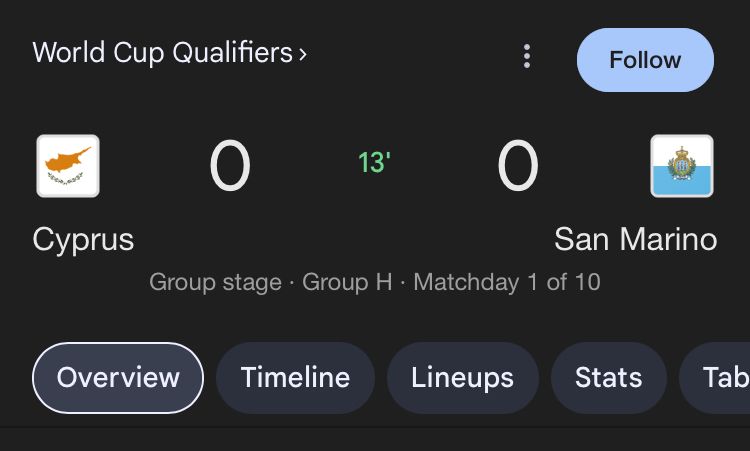Click the green 13' match minute indicator
The width and height of the screenshot is (750, 451).
374,162
